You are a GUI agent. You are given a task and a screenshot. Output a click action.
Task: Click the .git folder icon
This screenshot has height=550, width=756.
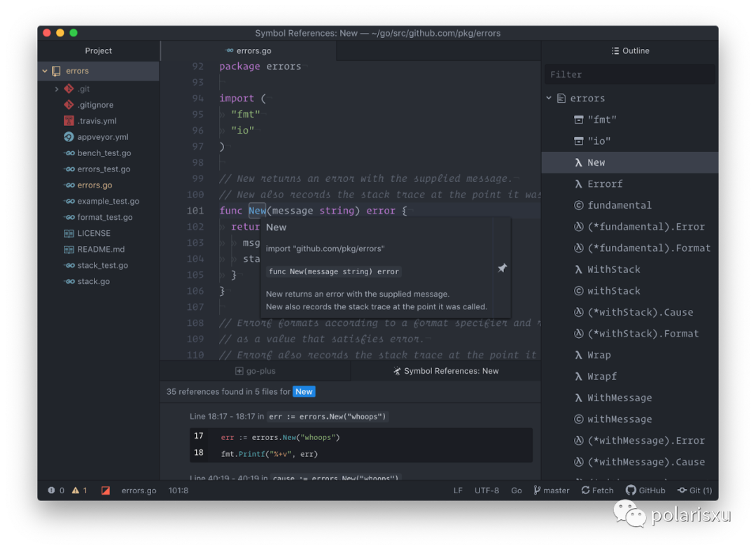point(69,89)
